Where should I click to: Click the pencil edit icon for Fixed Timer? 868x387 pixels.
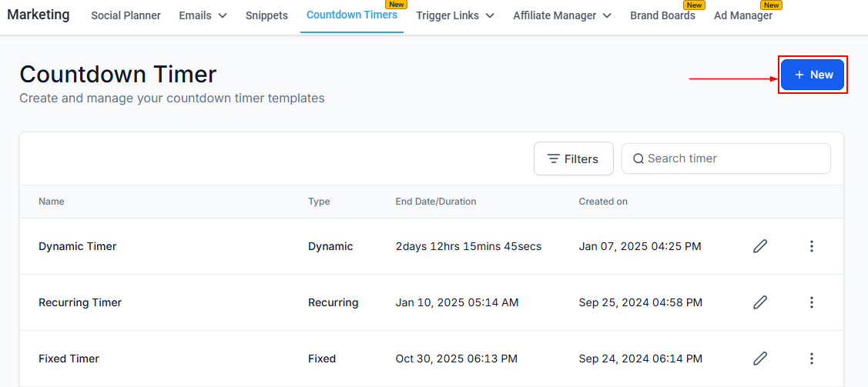[760, 359]
